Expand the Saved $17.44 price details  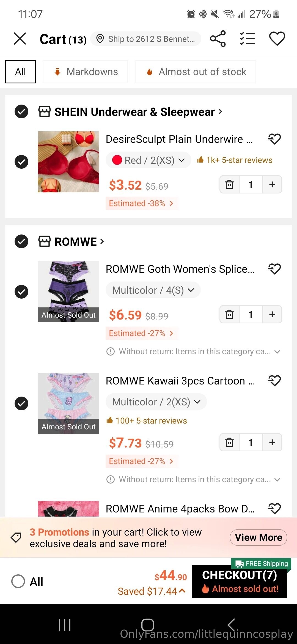151,591
